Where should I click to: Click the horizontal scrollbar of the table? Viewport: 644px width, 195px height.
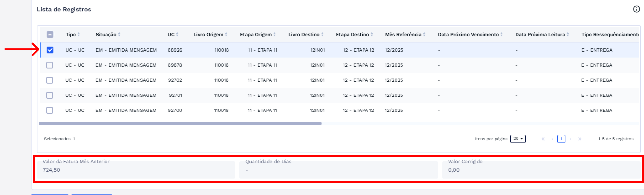tap(180, 124)
